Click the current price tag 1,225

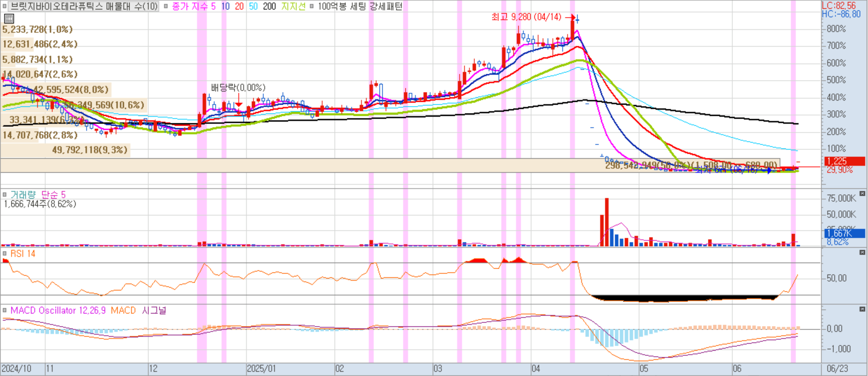pyautogui.click(x=845, y=161)
